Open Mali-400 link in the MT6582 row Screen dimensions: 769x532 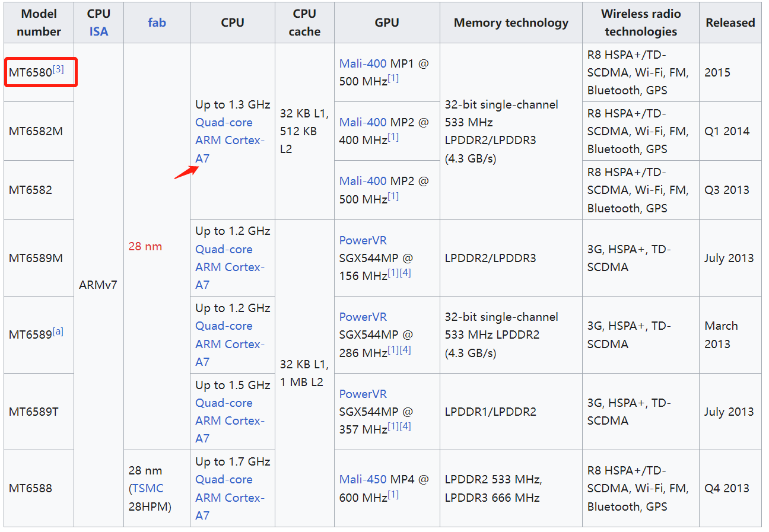(x=363, y=181)
